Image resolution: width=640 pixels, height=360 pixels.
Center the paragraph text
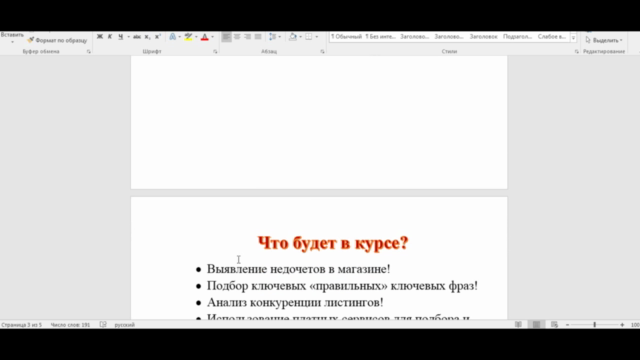tap(237, 37)
